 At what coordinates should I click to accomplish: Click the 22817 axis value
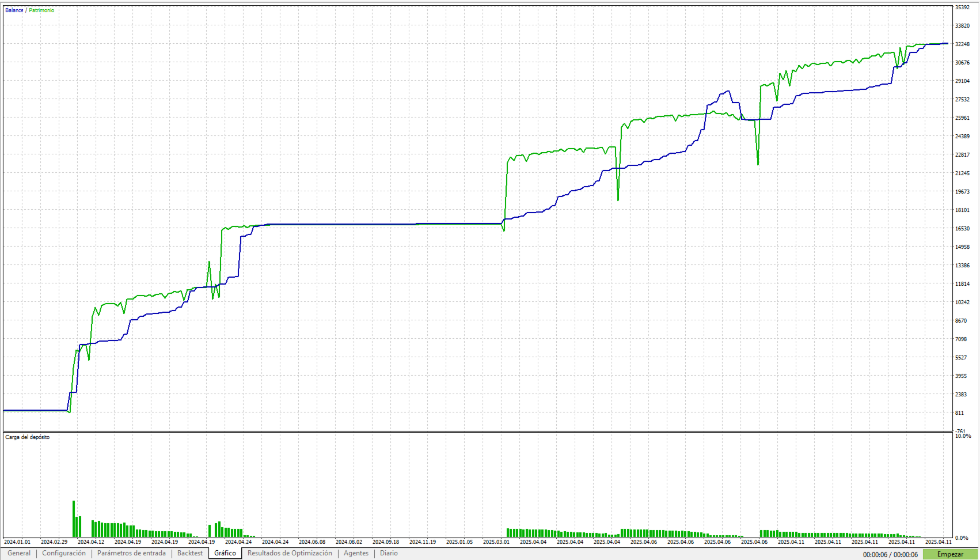962,155
